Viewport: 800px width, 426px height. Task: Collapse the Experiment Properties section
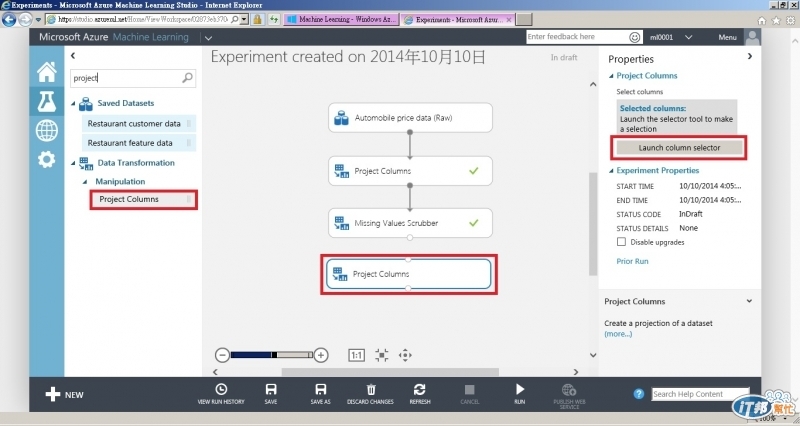click(611, 170)
